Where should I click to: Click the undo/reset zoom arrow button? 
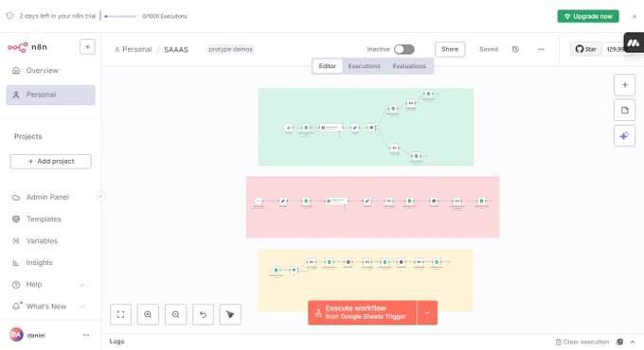[x=203, y=314]
